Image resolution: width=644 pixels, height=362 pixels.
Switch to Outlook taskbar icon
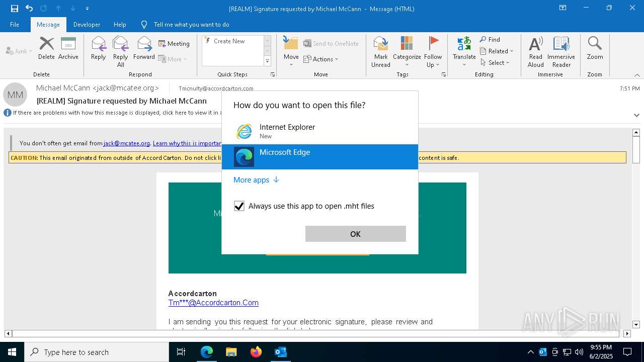coord(281,352)
